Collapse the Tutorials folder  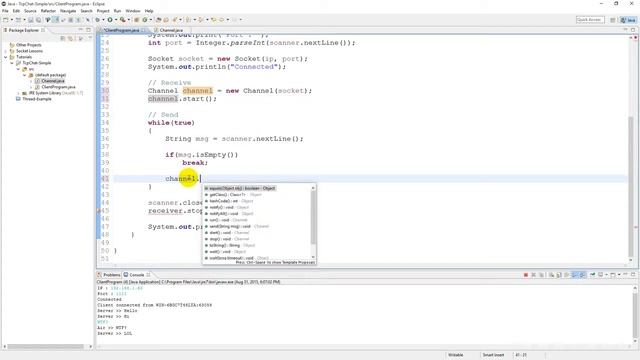pyautogui.click(x=6, y=57)
